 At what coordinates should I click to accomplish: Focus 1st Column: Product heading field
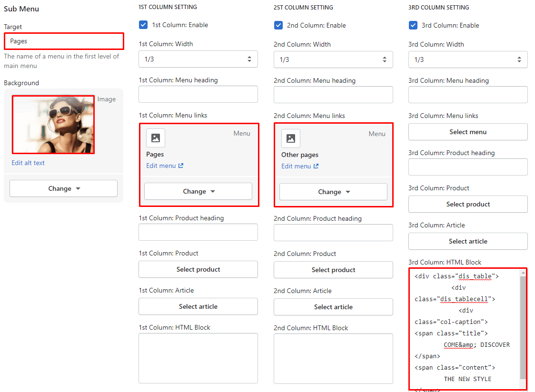point(198,232)
